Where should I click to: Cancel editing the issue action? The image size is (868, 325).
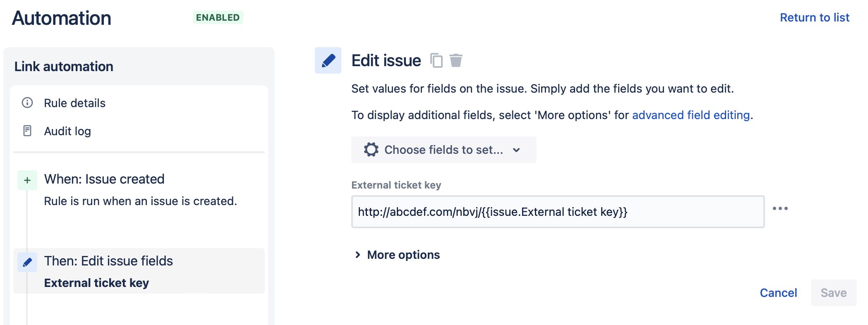pos(778,293)
